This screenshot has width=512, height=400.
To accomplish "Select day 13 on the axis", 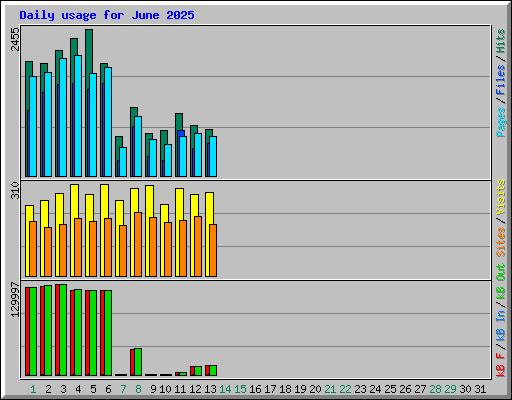I will point(210,389).
